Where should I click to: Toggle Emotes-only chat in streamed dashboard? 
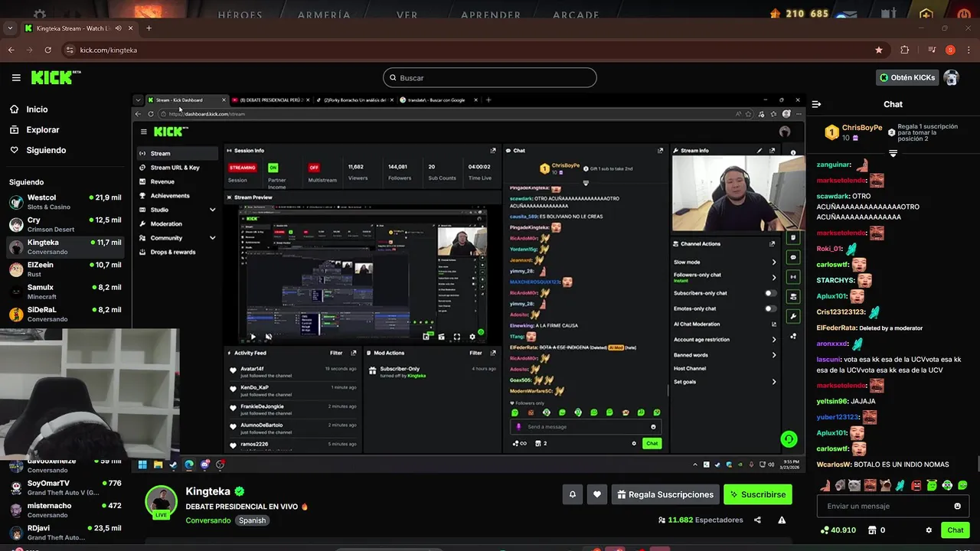pyautogui.click(x=769, y=308)
